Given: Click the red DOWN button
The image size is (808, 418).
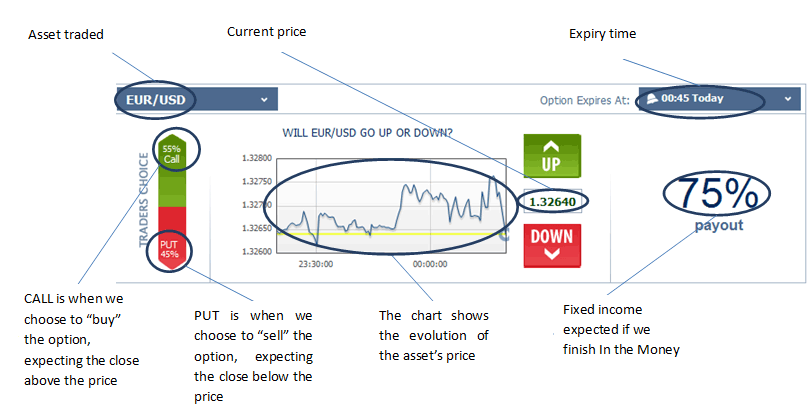Looking at the screenshot, I should tap(552, 245).
